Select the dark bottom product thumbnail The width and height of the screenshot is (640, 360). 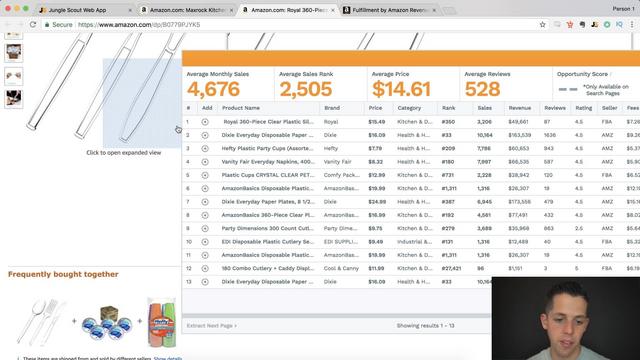(13, 99)
